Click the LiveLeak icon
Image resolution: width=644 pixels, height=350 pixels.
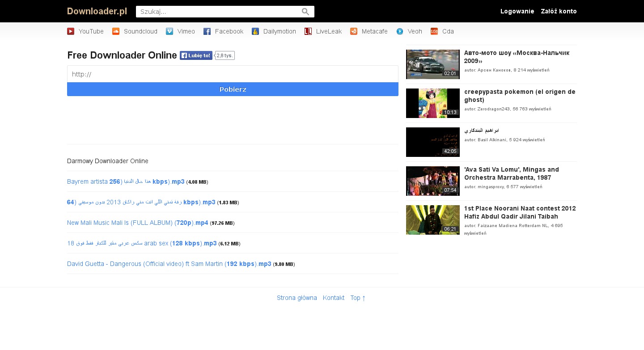point(308,31)
